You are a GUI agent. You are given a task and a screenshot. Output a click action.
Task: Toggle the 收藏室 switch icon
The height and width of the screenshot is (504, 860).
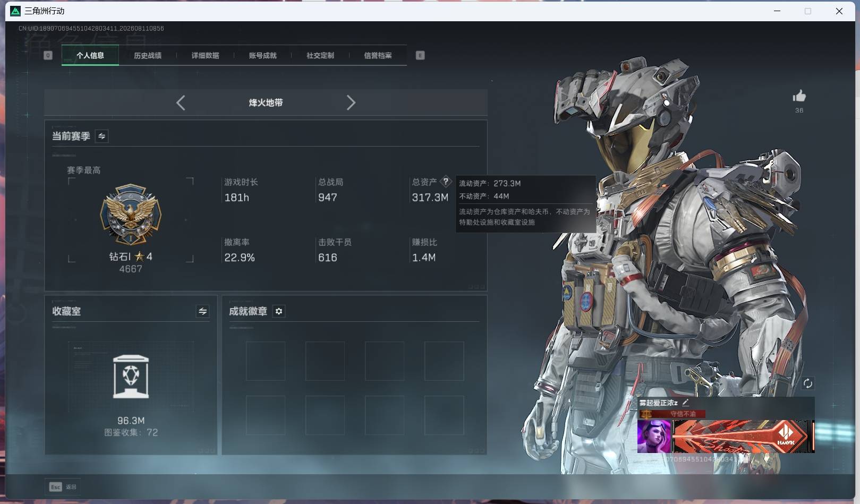point(202,311)
